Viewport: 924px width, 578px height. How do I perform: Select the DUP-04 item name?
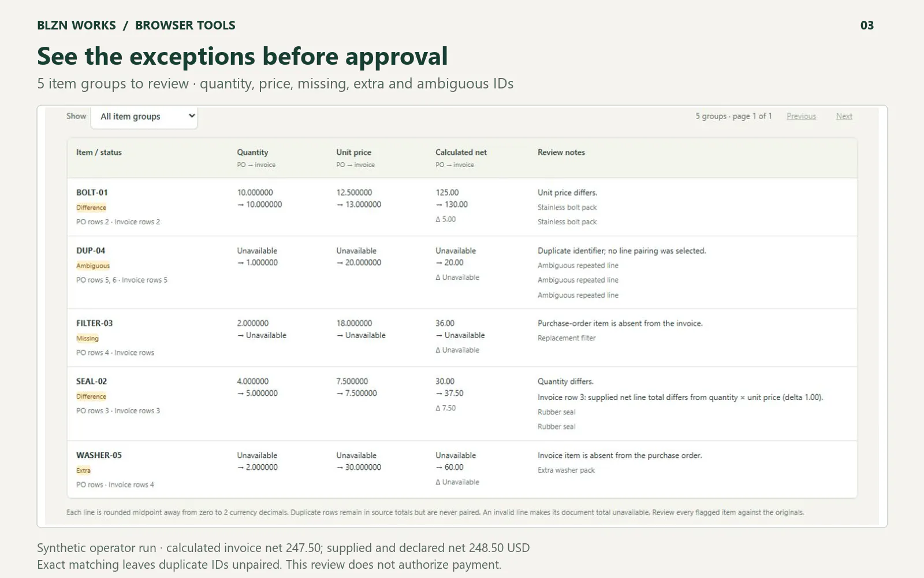click(91, 251)
